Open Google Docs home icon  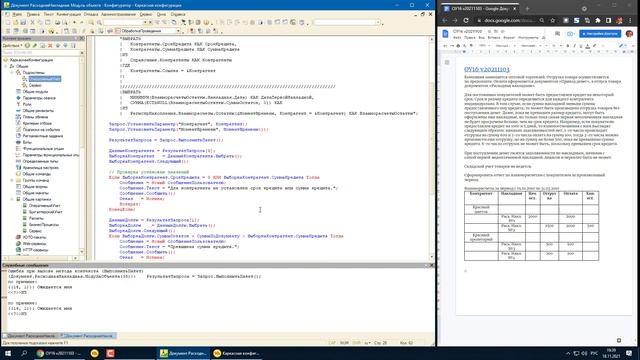(x=445, y=33)
